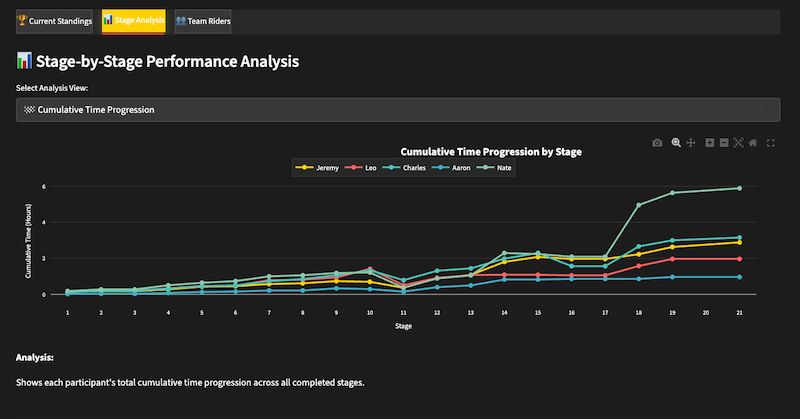Image resolution: width=800 pixels, height=419 pixels.
Task: Toggle Charles trace in chart legend
Action: click(408, 167)
